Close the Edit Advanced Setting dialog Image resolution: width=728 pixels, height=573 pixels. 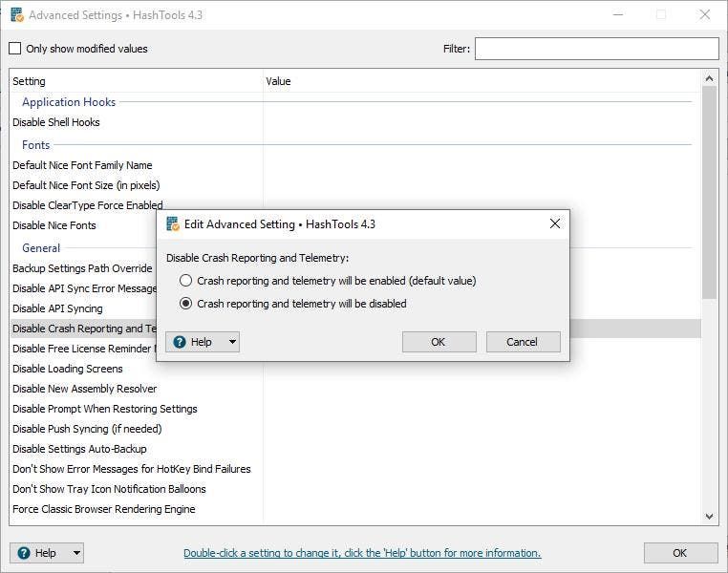tap(554, 223)
